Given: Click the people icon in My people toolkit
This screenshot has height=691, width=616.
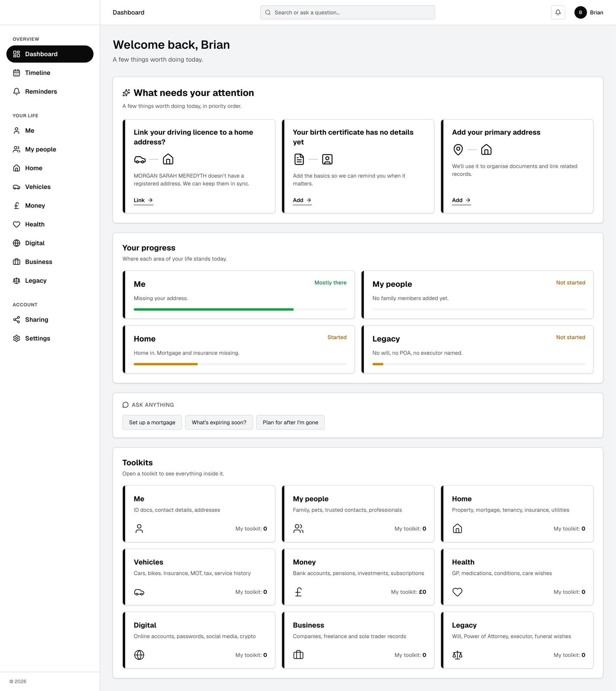Looking at the screenshot, I should (x=298, y=529).
